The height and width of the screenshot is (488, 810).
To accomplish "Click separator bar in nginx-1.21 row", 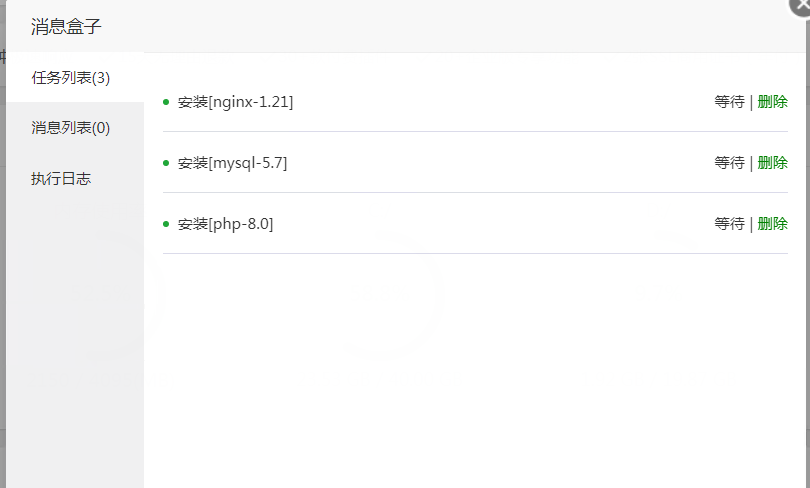I will (x=751, y=102).
